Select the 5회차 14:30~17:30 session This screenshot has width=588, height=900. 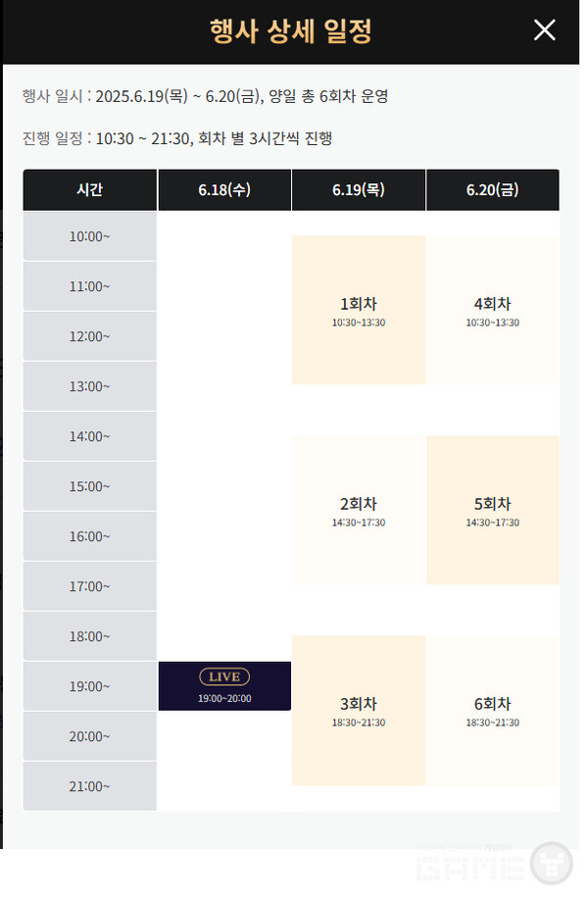click(x=493, y=510)
